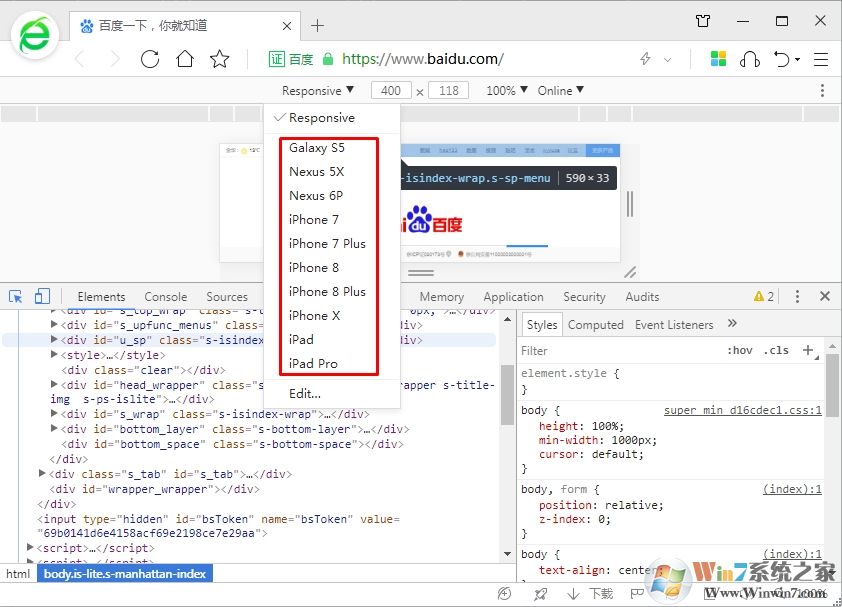The height and width of the screenshot is (607, 842).
Task: Open the Online throttling dropdown
Action: (x=560, y=90)
